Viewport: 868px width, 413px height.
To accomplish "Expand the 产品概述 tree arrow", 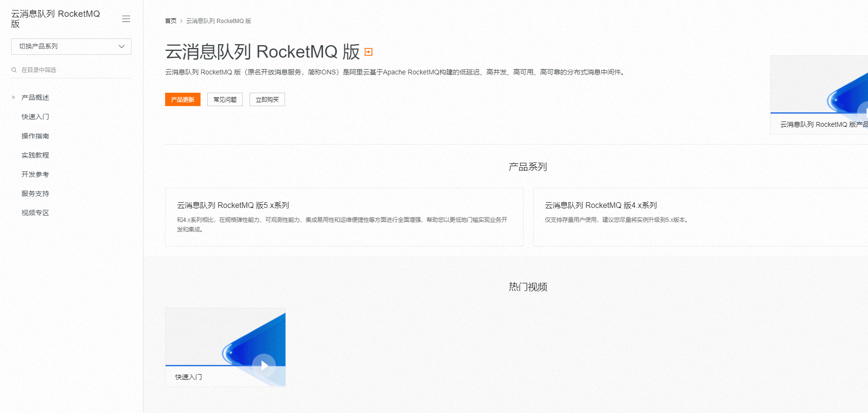I will point(13,97).
